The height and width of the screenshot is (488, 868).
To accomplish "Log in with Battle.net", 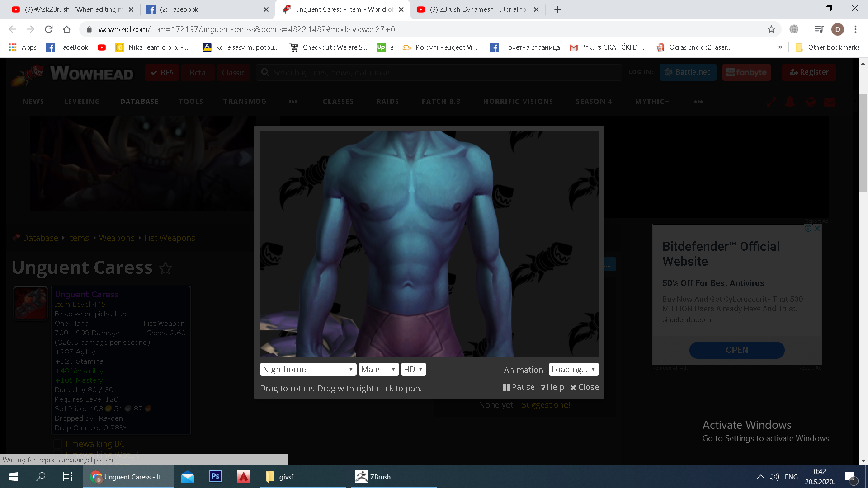I will coord(688,72).
